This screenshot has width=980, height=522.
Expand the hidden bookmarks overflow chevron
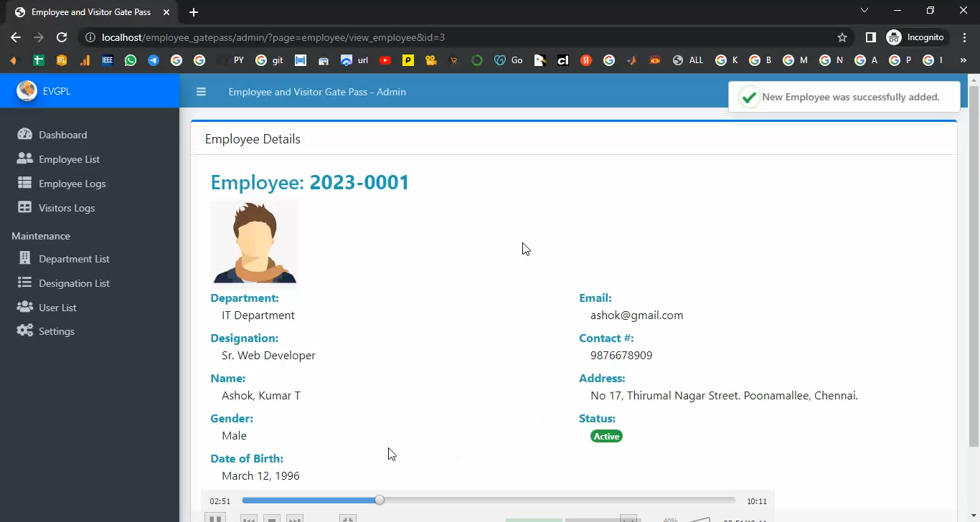pos(963,60)
